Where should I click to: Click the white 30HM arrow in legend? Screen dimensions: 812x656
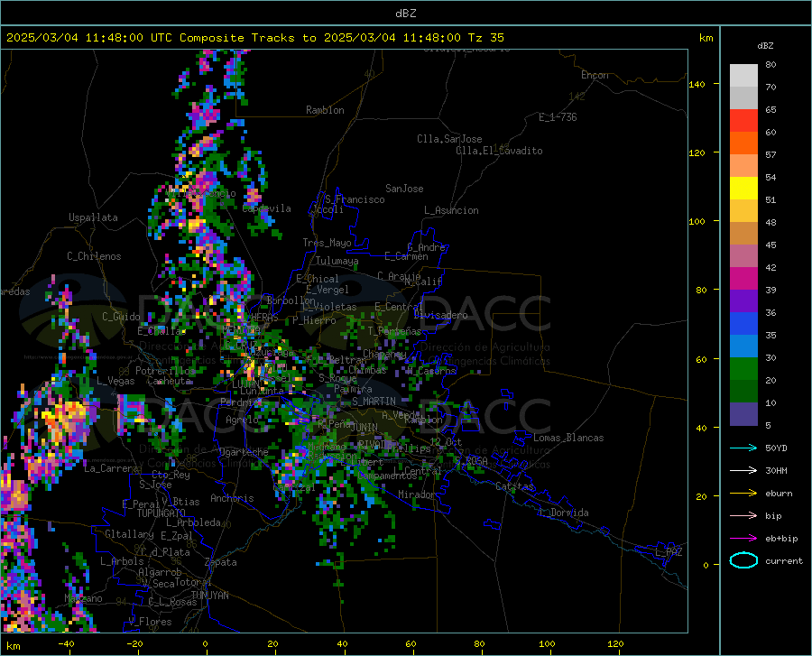pyautogui.click(x=743, y=470)
